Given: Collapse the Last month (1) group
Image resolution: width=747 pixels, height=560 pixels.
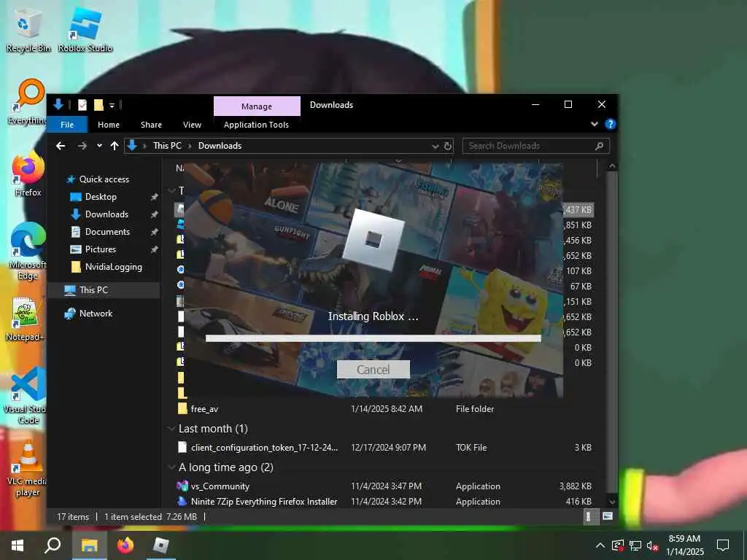Looking at the screenshot, I should click(x=171, y=429).
